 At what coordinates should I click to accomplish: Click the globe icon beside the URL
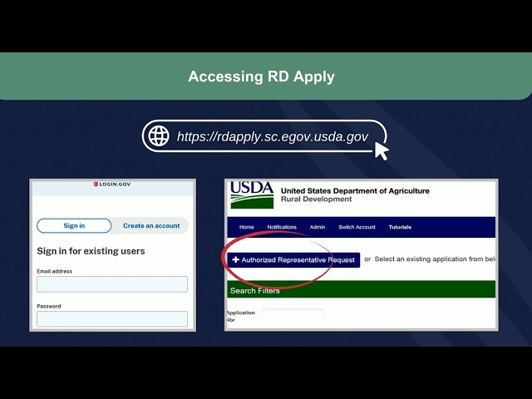159,135
